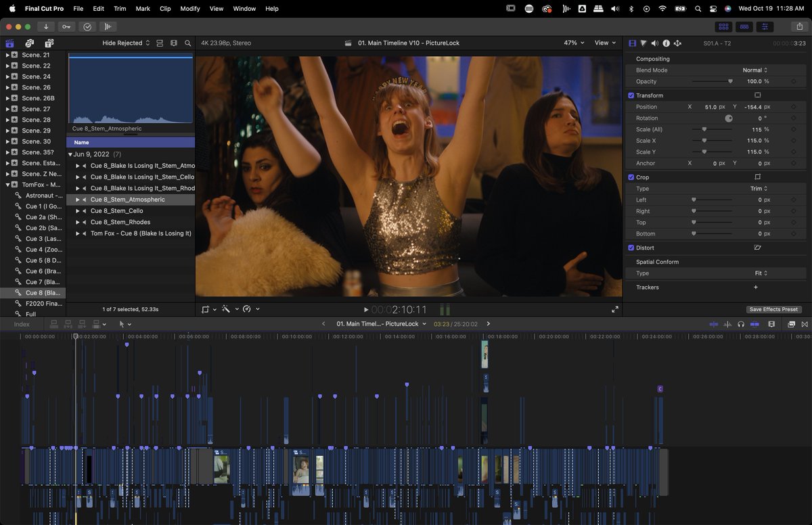Screen dimensions: 812x525
Task: Show the Distort on-screen controls icon
Action: (x=757, y=248)
